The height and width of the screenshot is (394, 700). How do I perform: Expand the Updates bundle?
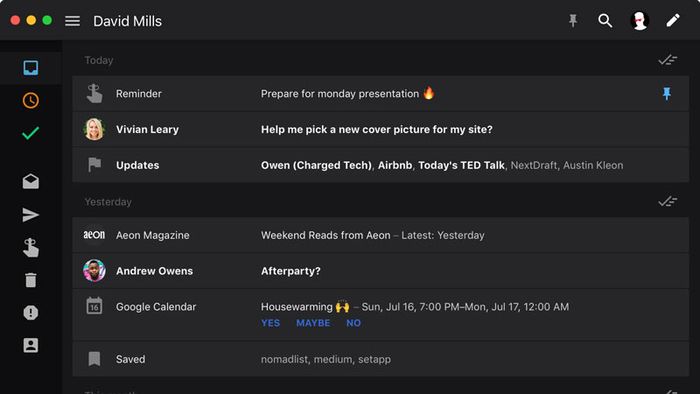tap(380, 165)
